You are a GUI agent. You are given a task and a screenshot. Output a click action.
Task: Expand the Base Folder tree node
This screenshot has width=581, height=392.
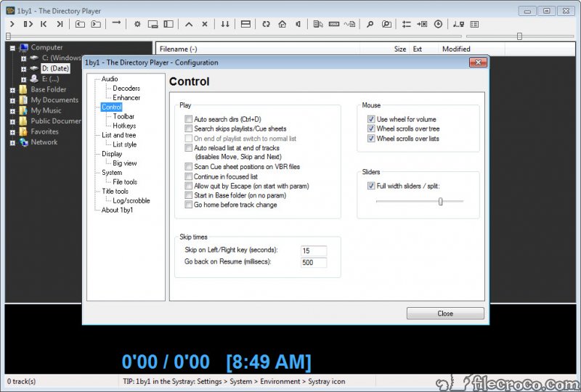(x=12, y=90)
